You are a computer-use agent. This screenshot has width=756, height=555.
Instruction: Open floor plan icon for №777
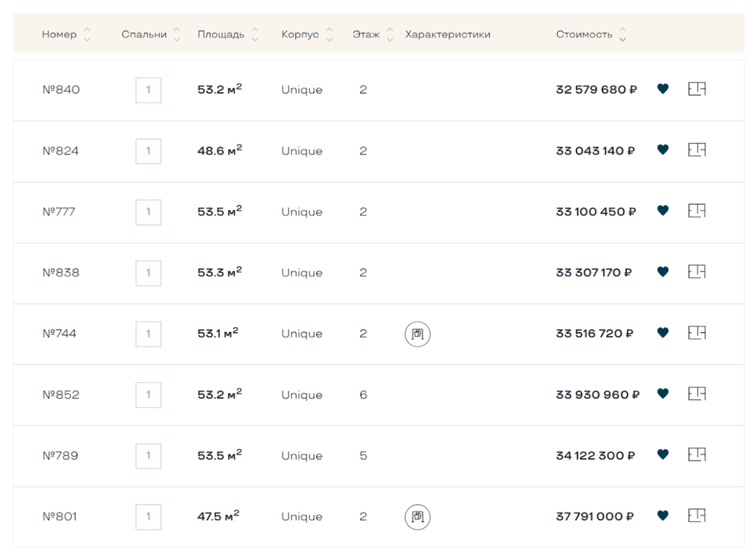coord(697,211)
